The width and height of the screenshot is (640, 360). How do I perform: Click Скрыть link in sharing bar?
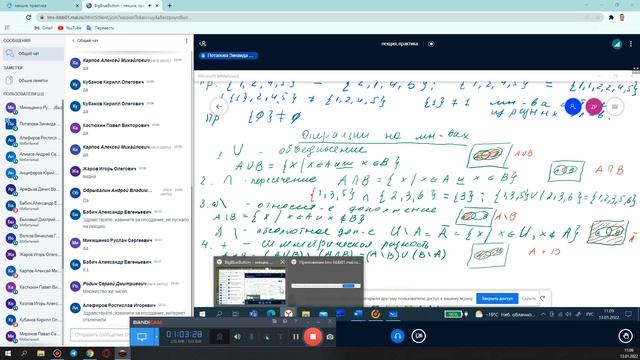529,298
